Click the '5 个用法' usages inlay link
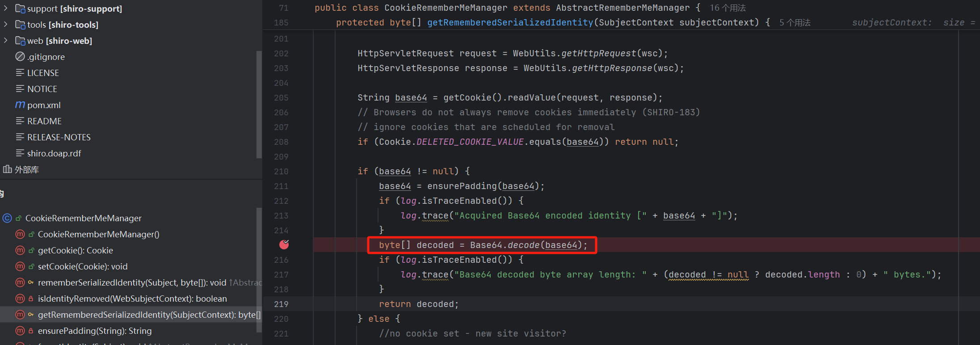 795,23
